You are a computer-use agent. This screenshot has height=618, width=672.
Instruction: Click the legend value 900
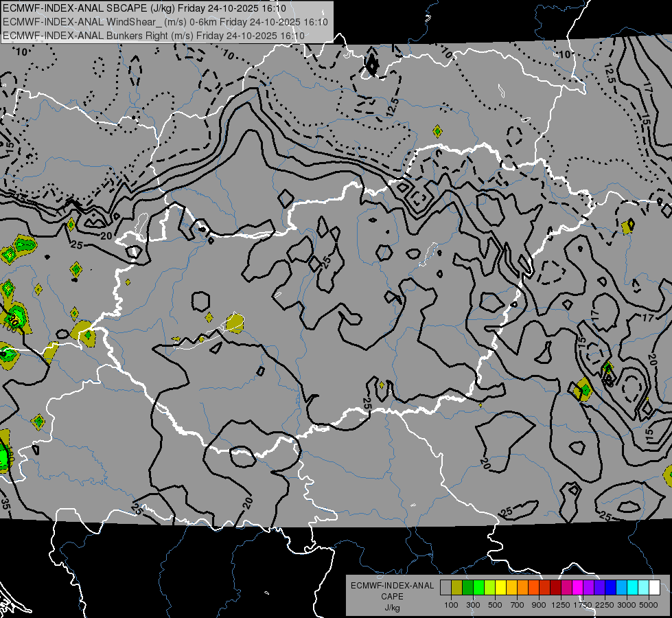(x=539, y=605)
